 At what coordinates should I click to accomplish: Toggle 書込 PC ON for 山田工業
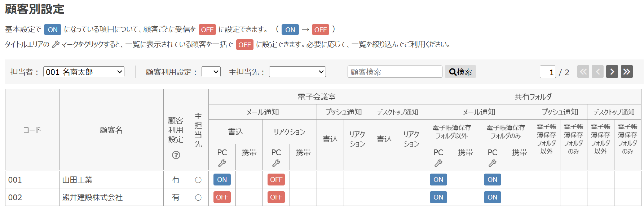[222, 179]
